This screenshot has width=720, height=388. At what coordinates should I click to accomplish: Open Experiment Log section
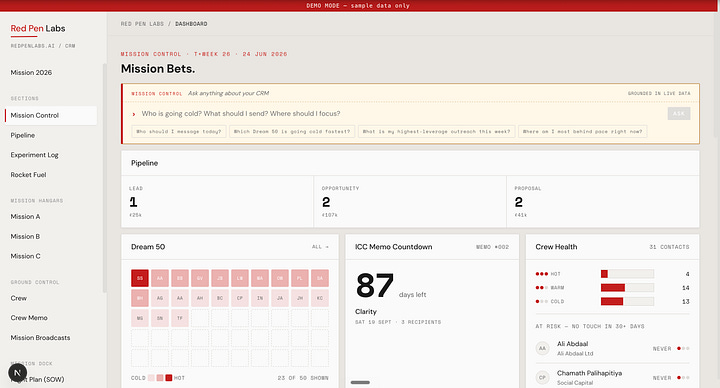click(34, 155)
